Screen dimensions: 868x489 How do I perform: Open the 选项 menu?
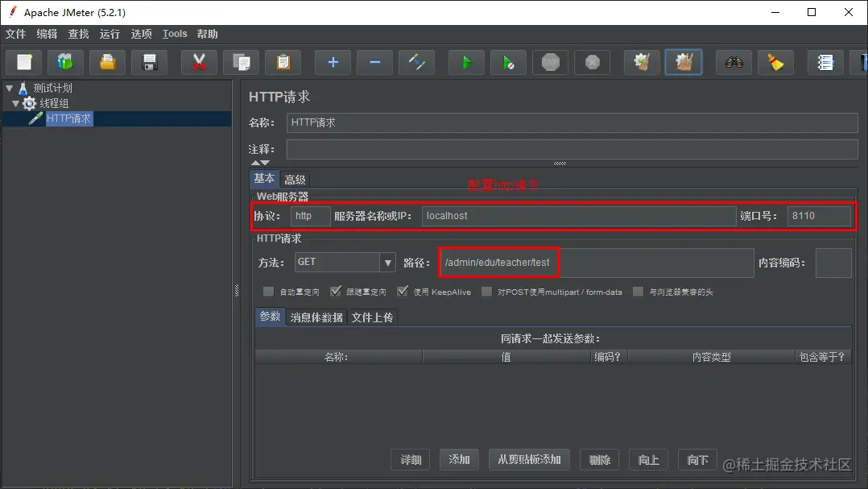click(x=141, y=34)
